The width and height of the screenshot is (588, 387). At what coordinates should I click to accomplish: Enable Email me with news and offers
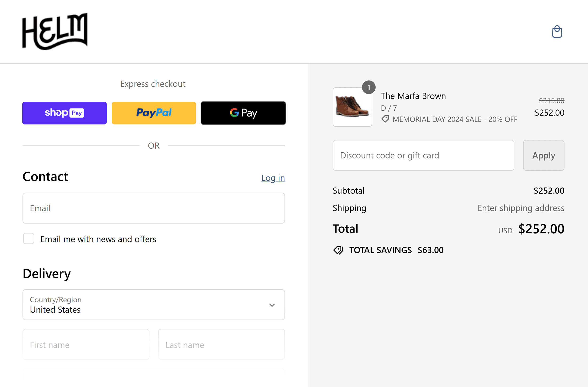(28, 238)
